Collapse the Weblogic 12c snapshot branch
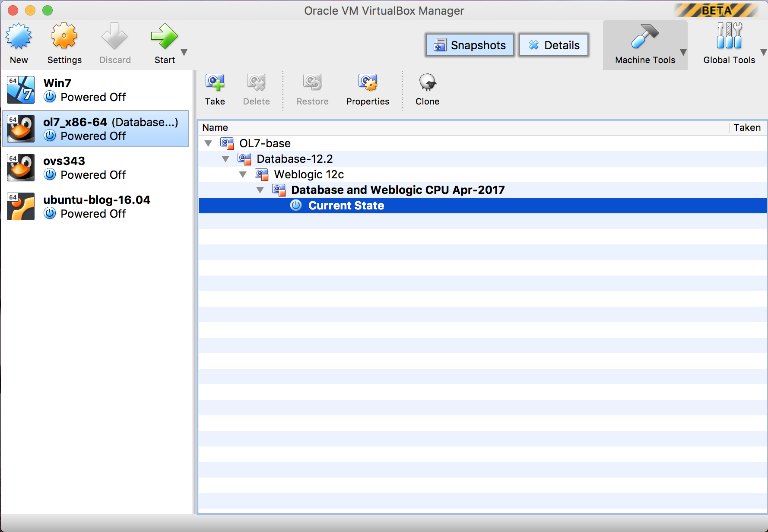Screen dimensions: 768x532 click(x=243, y=174)
